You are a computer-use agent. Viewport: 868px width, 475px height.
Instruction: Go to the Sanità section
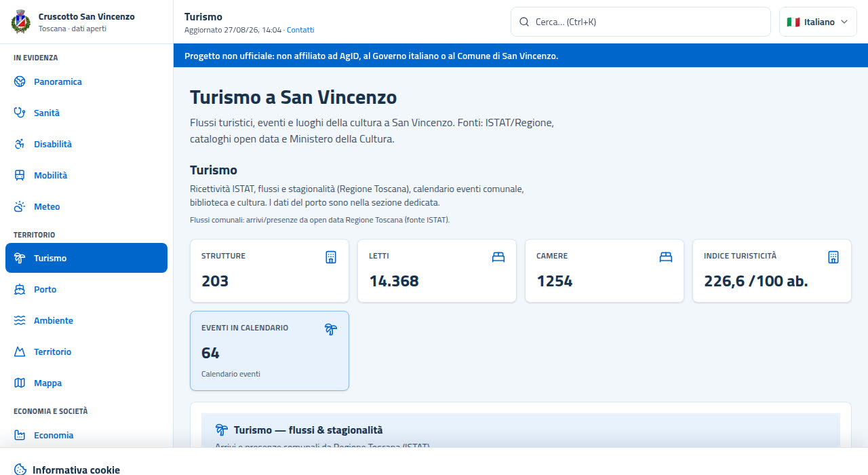tap(86, 113)
